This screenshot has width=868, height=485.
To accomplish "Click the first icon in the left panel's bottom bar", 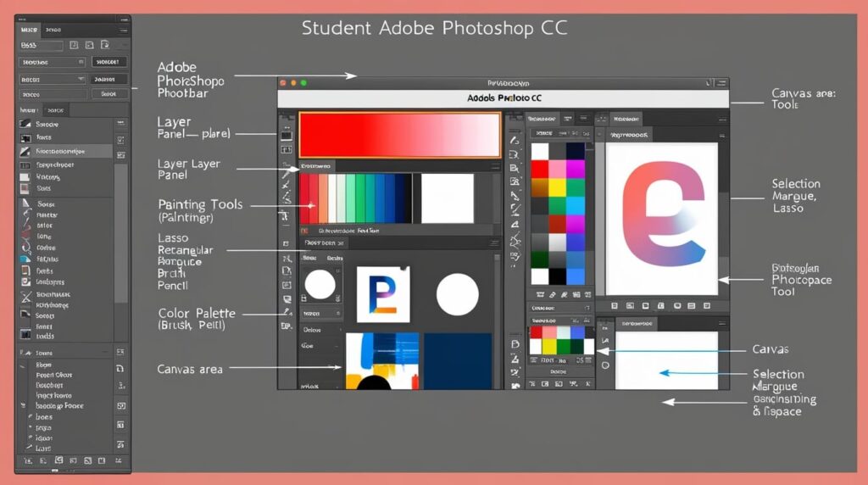I will tap(28, 460).
